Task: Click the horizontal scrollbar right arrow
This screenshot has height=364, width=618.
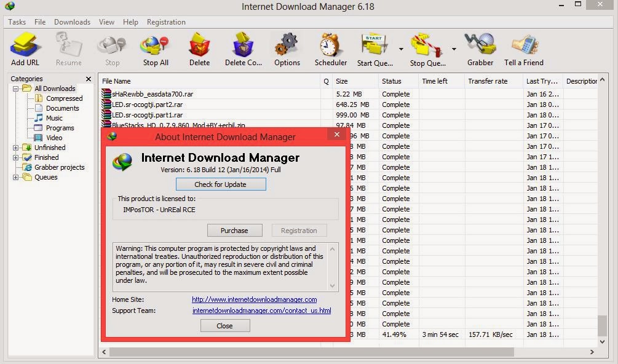Action: coord(592,352)
